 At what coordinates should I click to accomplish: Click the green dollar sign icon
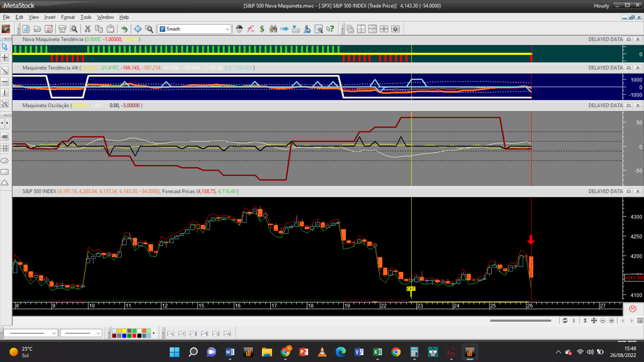262,29
